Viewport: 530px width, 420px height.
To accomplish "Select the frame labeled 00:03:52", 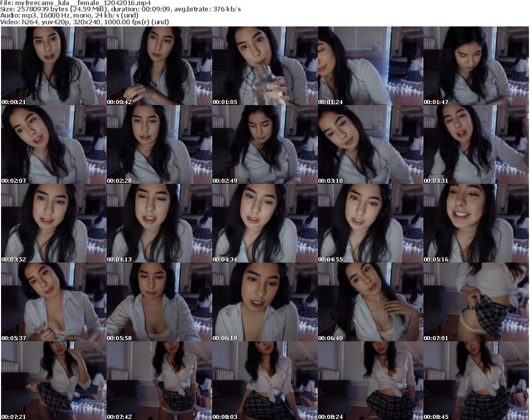I will [x=53, y=223].
